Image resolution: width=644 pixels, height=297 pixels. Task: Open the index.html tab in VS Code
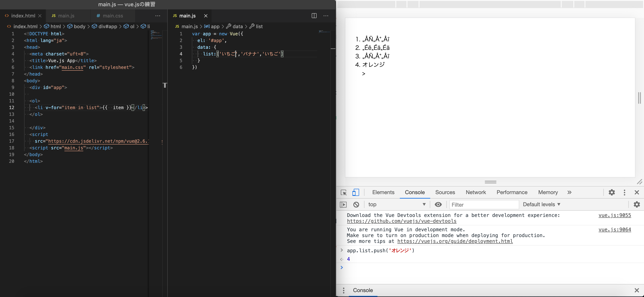23,15
